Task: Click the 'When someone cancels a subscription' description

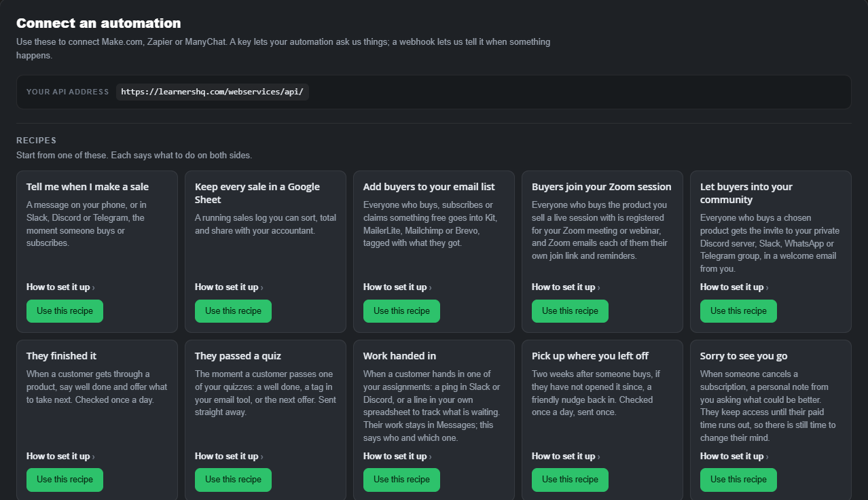Action: pyautogui.click(x=768, y=406)
